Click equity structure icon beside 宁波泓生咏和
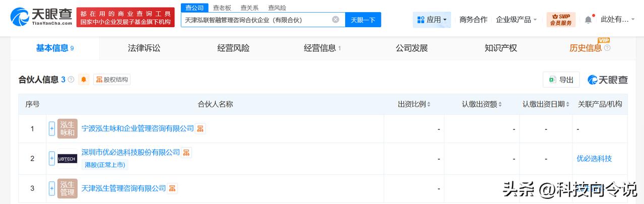The image size is (644, 204). [x=201, y=128]
